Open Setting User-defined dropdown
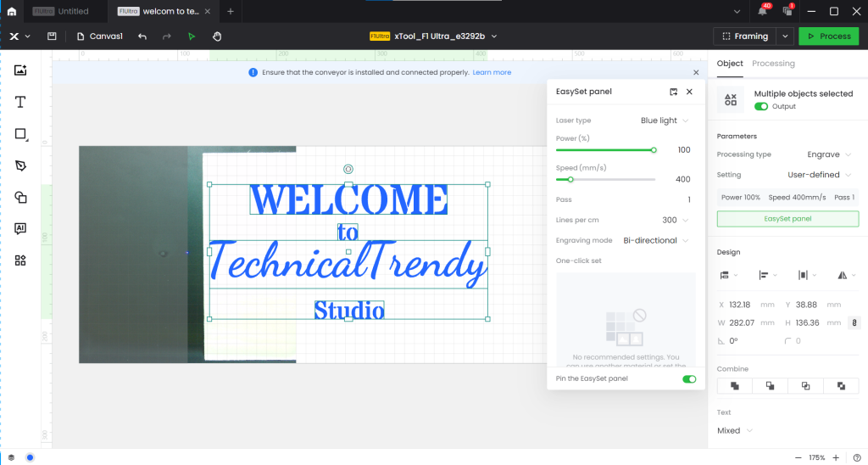The height and width of the screenshot is (465, 868). 820,175
